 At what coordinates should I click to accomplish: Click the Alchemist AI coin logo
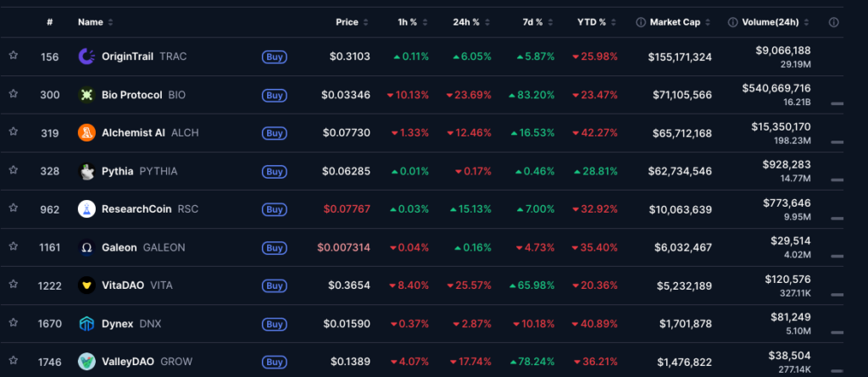point(86,133)
